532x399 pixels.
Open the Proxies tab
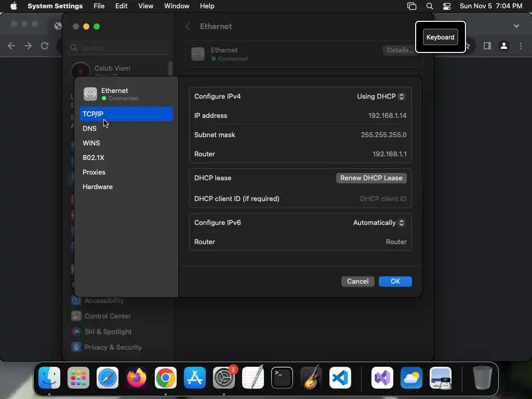[126, 172]
